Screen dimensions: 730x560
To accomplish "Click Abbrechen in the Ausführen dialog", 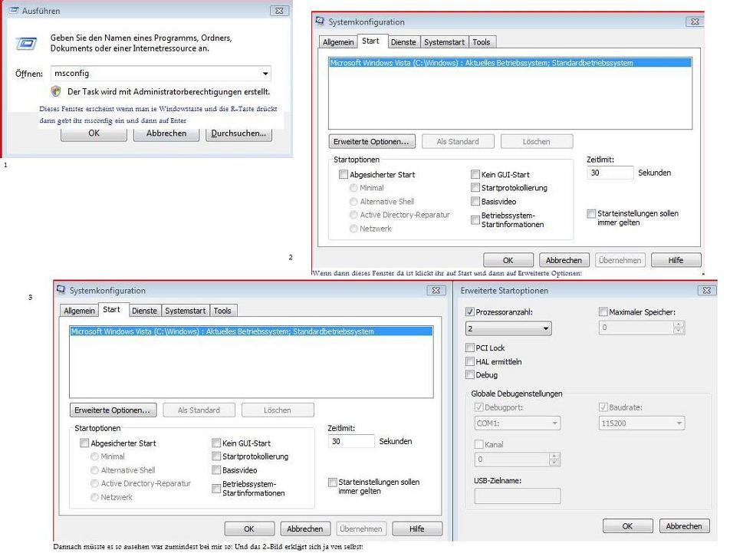I will click(x=166, y=133).
